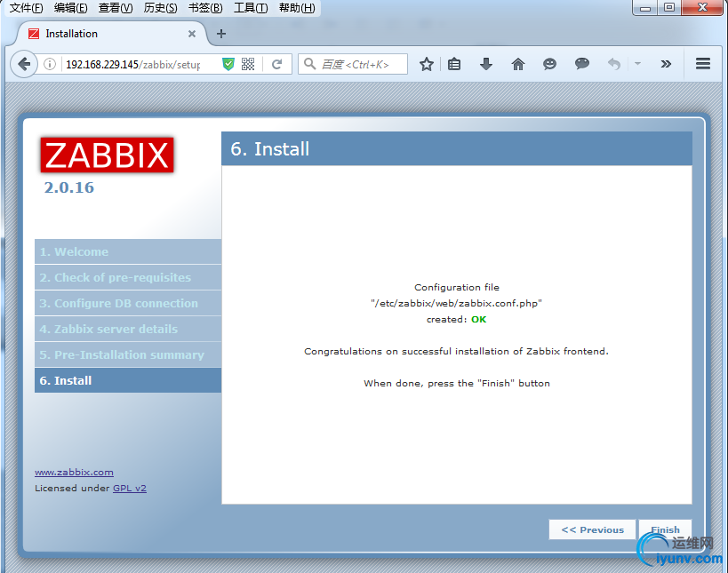Expand the undo arrow dropdown
The image size is (728, 573).
point(637,64)
